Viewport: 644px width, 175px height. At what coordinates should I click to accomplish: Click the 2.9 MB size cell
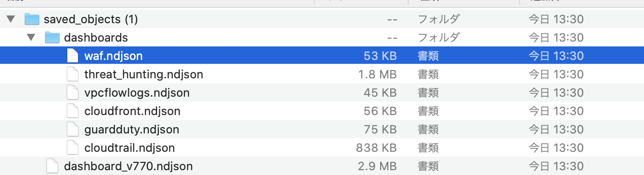pos(377,166)
